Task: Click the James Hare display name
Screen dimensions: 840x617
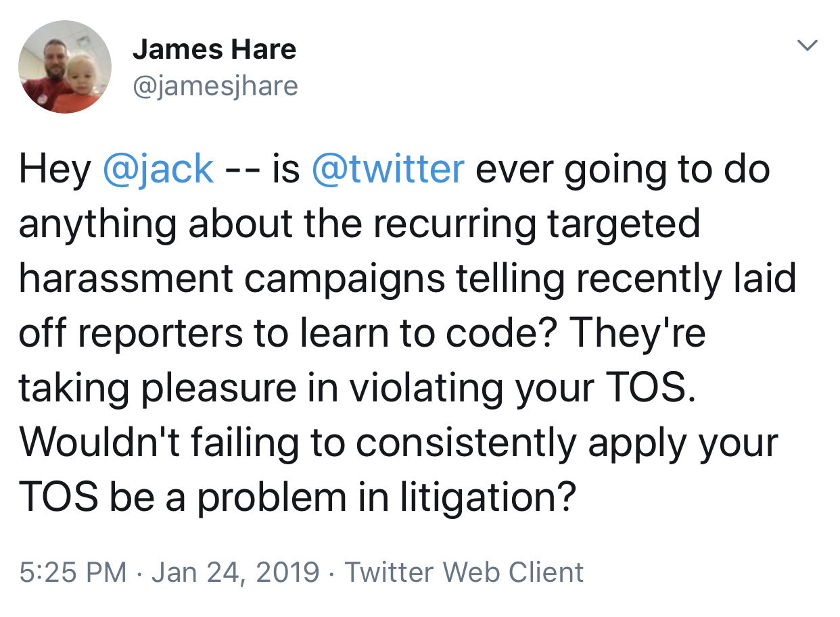Action: [214, 49]
